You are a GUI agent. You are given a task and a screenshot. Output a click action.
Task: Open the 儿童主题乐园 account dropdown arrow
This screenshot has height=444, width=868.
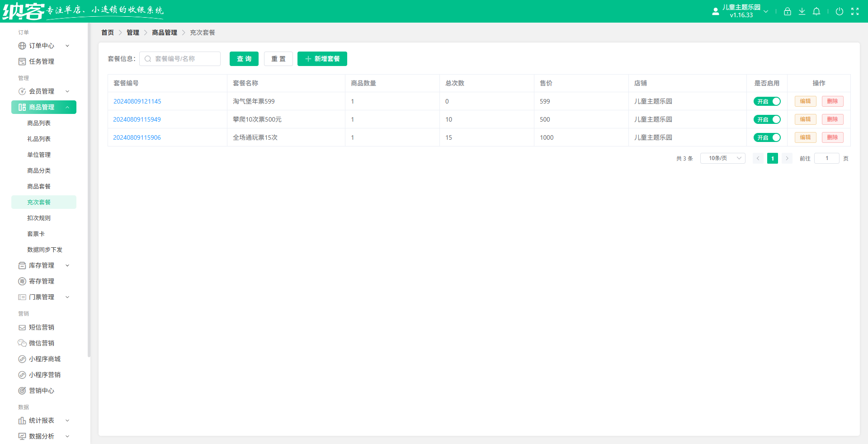click(766, 11)
